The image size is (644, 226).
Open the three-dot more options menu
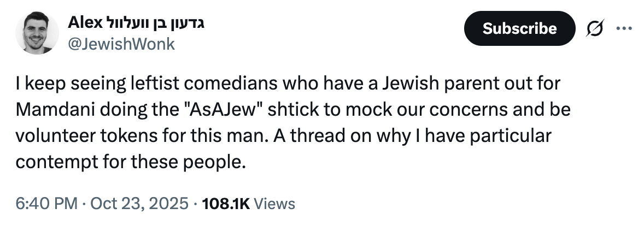click(623, 28)
